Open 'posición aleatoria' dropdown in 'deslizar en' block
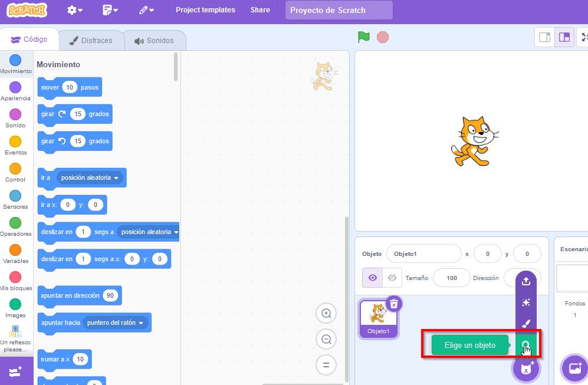The image size is (588, 385). pos(150,232)
